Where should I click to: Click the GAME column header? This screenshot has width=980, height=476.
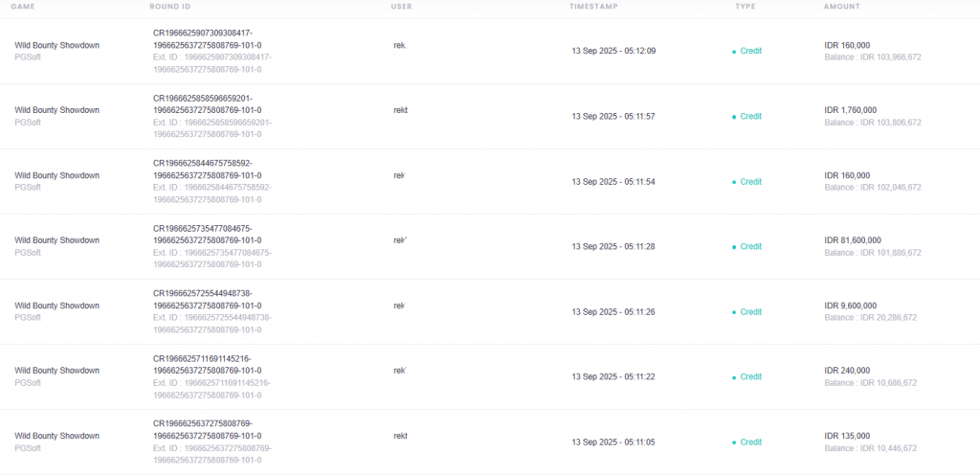tap(23, 7)
